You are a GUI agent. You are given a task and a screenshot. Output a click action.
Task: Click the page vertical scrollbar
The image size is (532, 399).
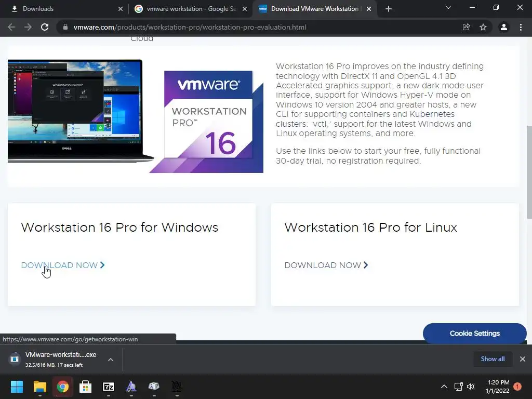[x=529, y=172]
